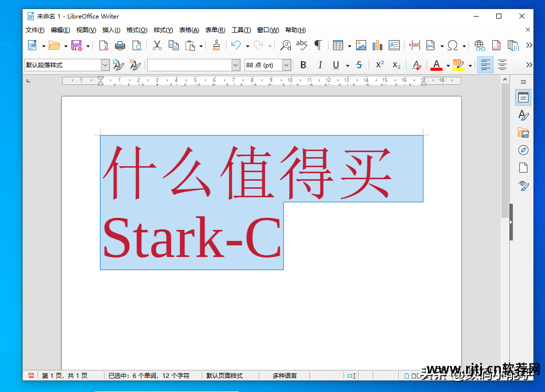Screen dimensions: 545x392
Task: Paste from clipboard icon
Action: [190, 46]
